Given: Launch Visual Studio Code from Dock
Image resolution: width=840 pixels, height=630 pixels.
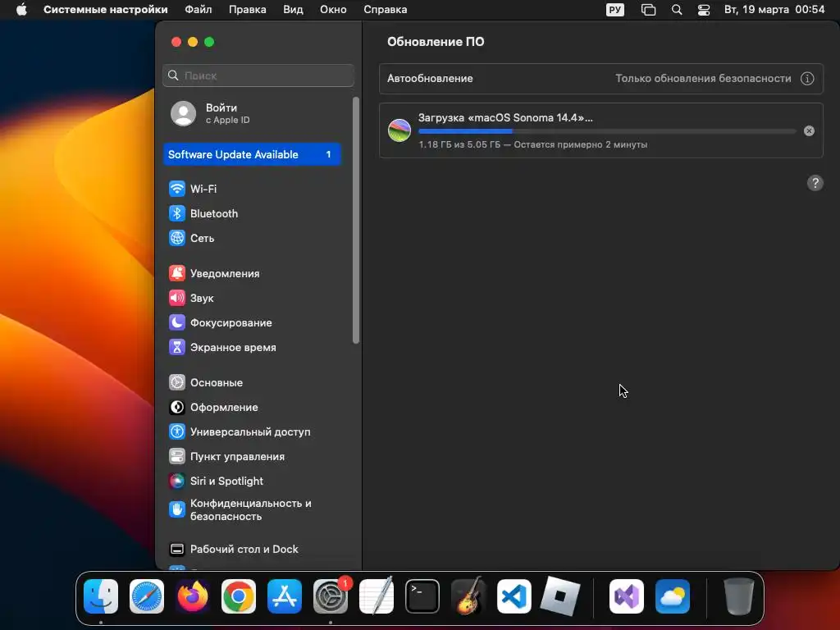Looking at the screenshot, I should pyautogui.click(x=514, y=596).
